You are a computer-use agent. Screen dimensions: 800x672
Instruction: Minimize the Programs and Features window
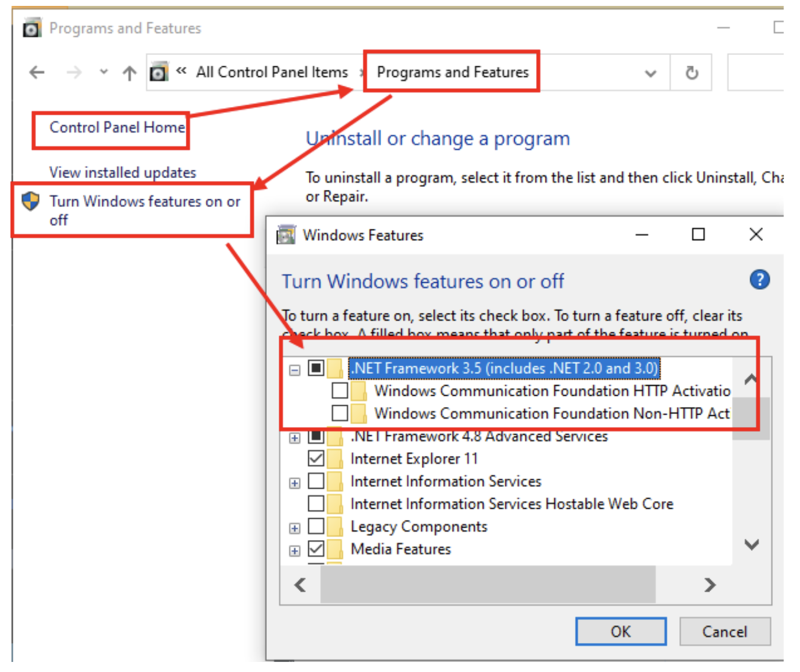pyautogui.click(x=723, y=28)
